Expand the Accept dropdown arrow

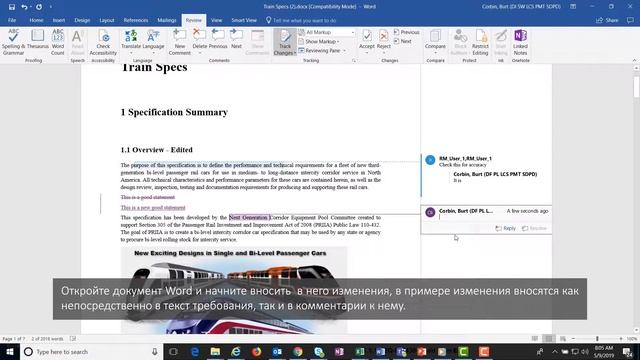(367, 53)
